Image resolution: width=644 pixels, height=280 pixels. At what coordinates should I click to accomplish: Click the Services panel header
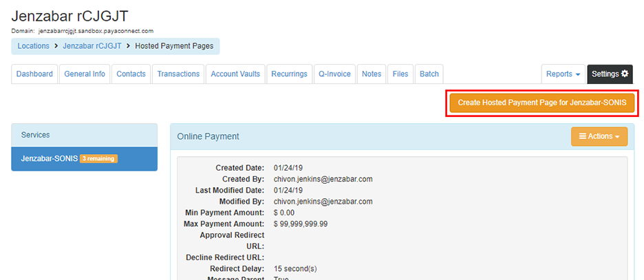coord(84,135)
